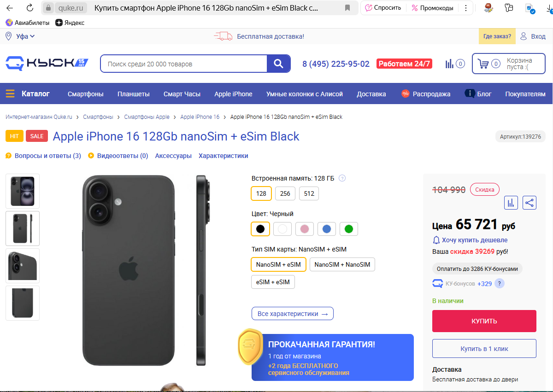The image size is (553, 392).
Task: Open the browser three-dot menu
Action: (466, 8)
